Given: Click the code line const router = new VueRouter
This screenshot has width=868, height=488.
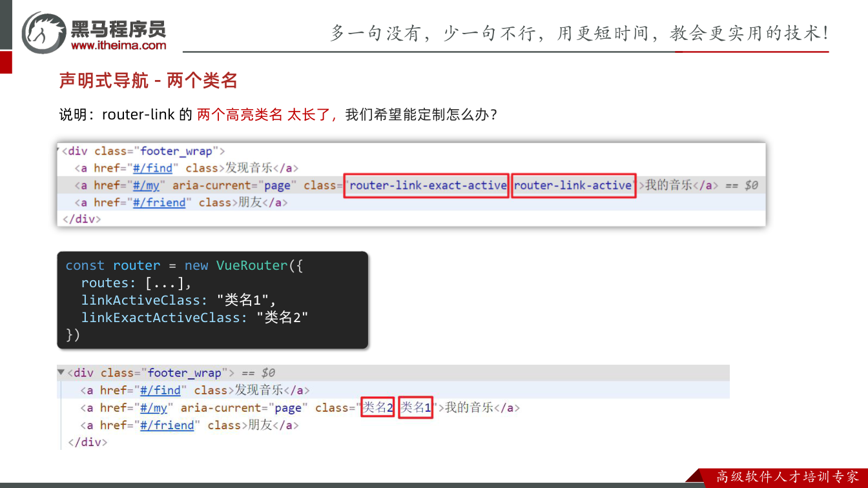Looking at the screenshot, I should pyautogui.click(x=184, y=265).
